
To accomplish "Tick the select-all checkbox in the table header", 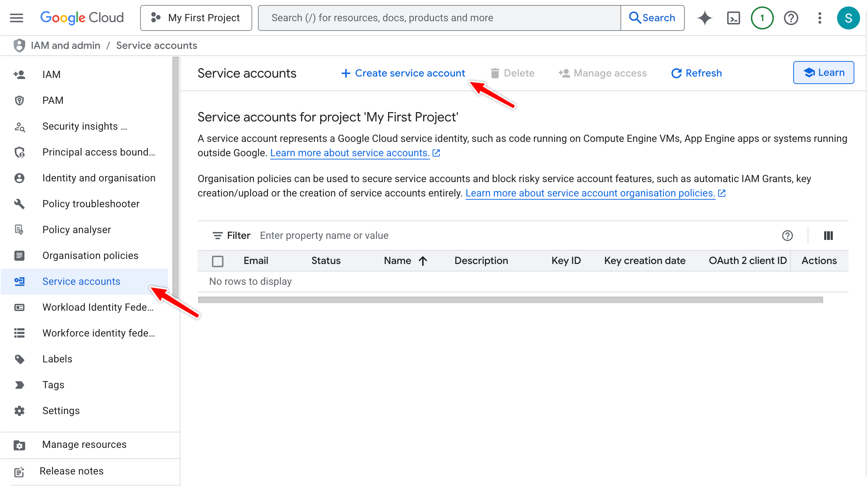I will pos(218,261).
